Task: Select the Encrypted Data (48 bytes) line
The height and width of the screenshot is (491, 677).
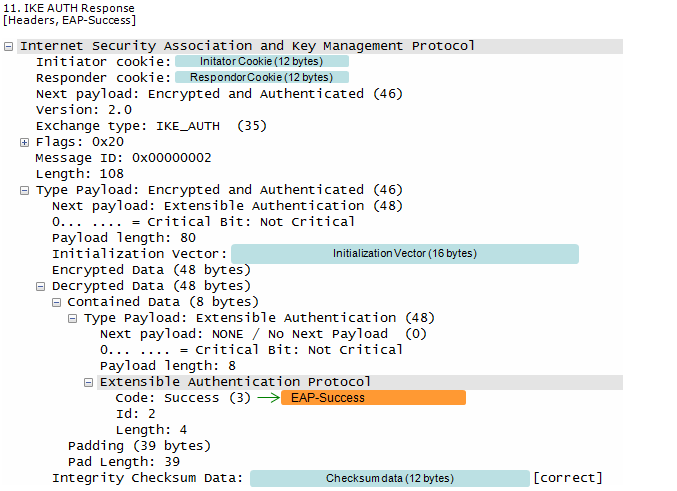Action: (x=152, y=270)
